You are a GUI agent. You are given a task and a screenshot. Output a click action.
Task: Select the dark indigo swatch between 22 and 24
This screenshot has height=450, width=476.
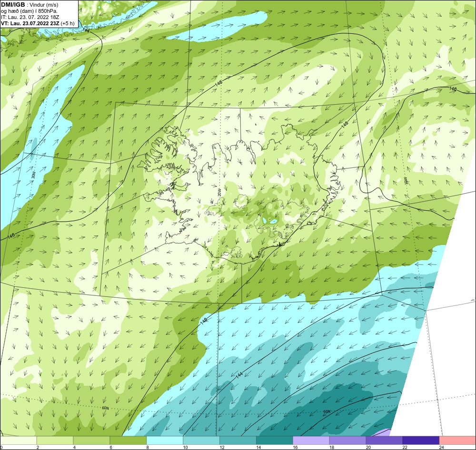coord(421,440)
